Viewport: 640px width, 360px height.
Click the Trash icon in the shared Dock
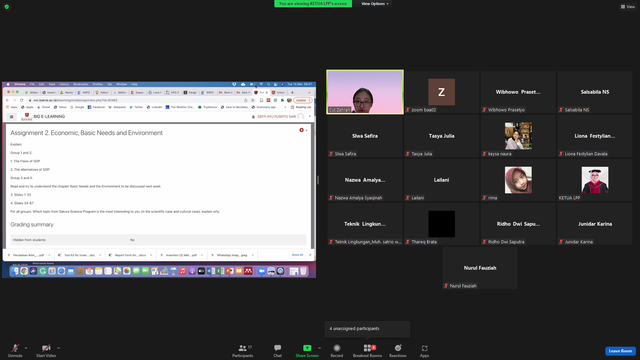303,271
